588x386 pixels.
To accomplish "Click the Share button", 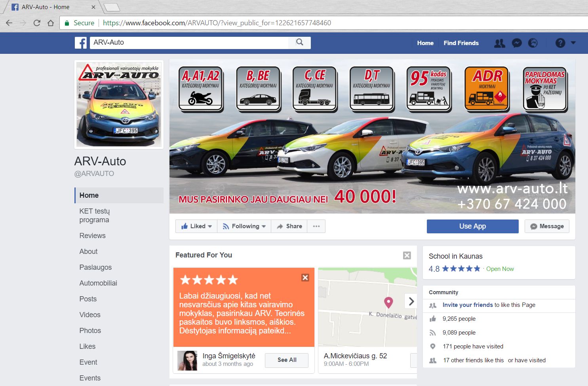I will [289, 226].
